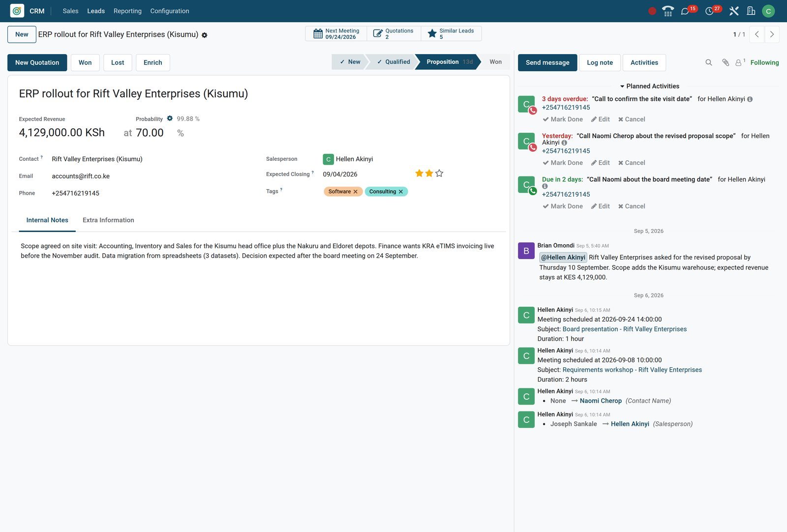Select the Proposition stage
The image size is (787, 532).
pyautogui.click(x=449, y=62)
